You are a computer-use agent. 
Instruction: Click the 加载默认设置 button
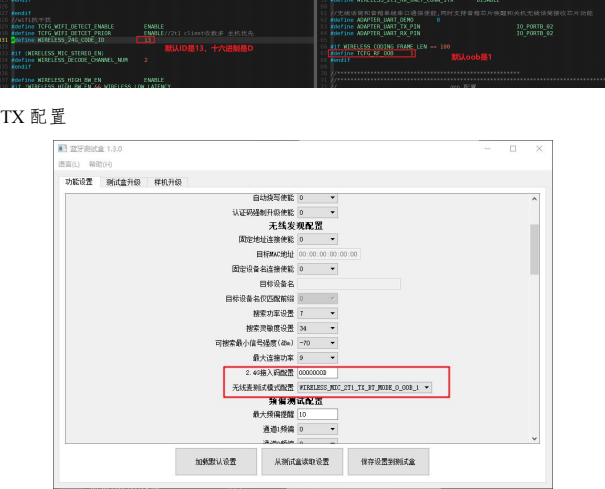coord(216,462)
